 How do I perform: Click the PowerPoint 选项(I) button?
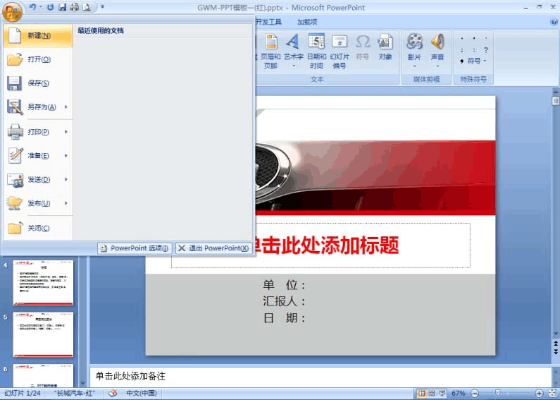[135, 248]
